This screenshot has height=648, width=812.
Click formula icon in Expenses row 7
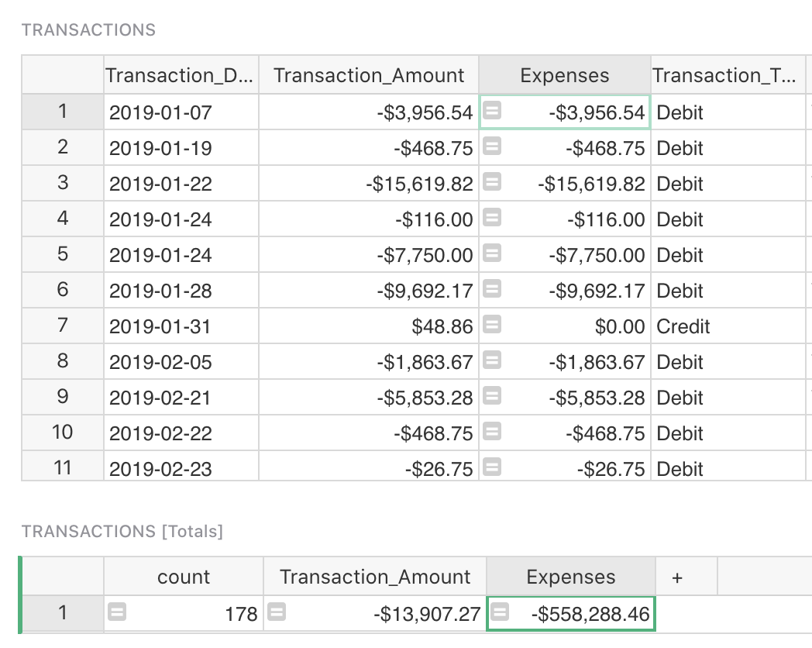click(492, 326)
